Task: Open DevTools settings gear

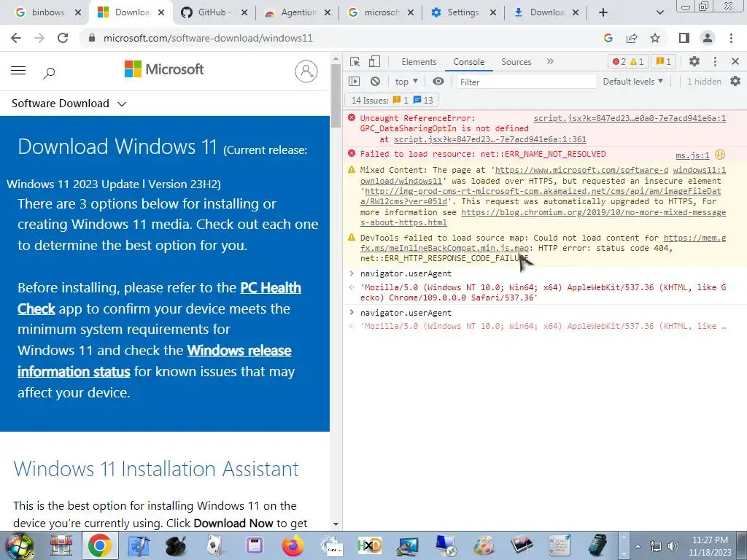Action: point(694,61)
